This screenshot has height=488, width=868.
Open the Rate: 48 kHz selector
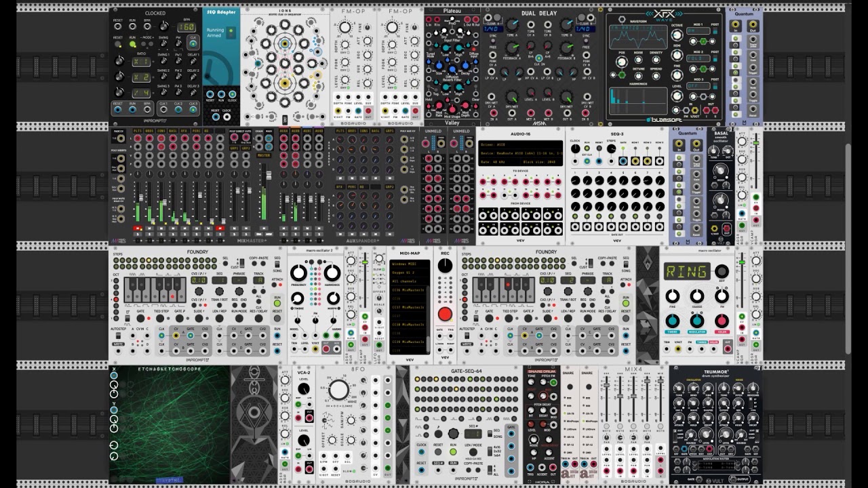pyautogui.click(x=498, y=163)
